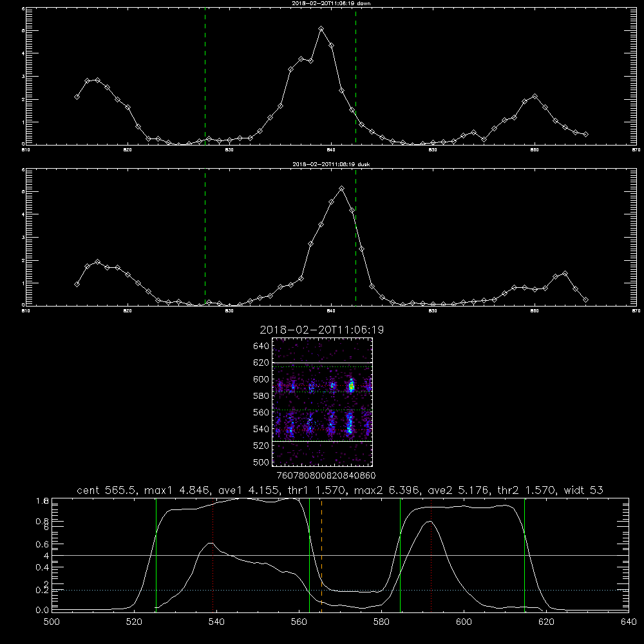This screenshot has width=644, height=644.
Task: Click the '0.6' y-axis label of bottom plot
Action: 43,544
